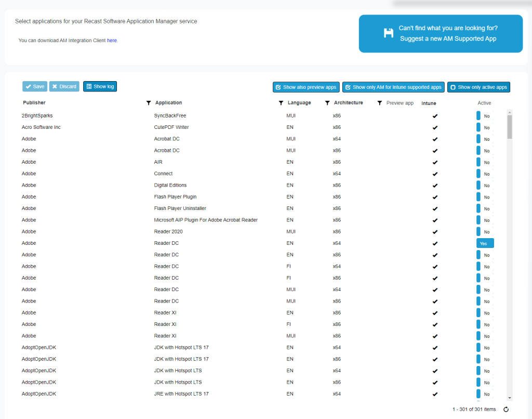
Task: Click the 'here' download link
Action: point(112,41)
